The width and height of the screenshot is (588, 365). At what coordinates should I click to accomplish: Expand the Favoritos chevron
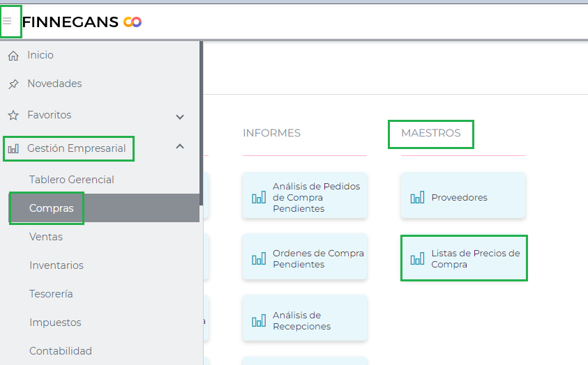click(180, 117)
